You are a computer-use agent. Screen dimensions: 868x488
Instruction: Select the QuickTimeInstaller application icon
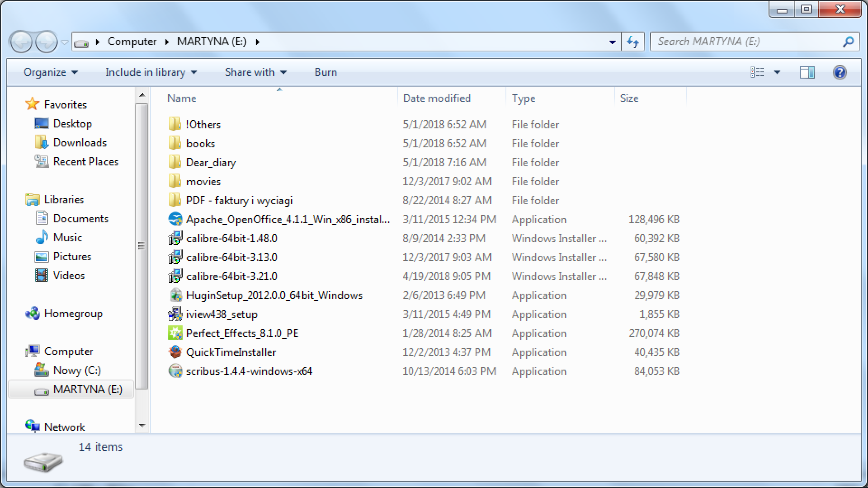pyautogui.click(x=175, y=352)
